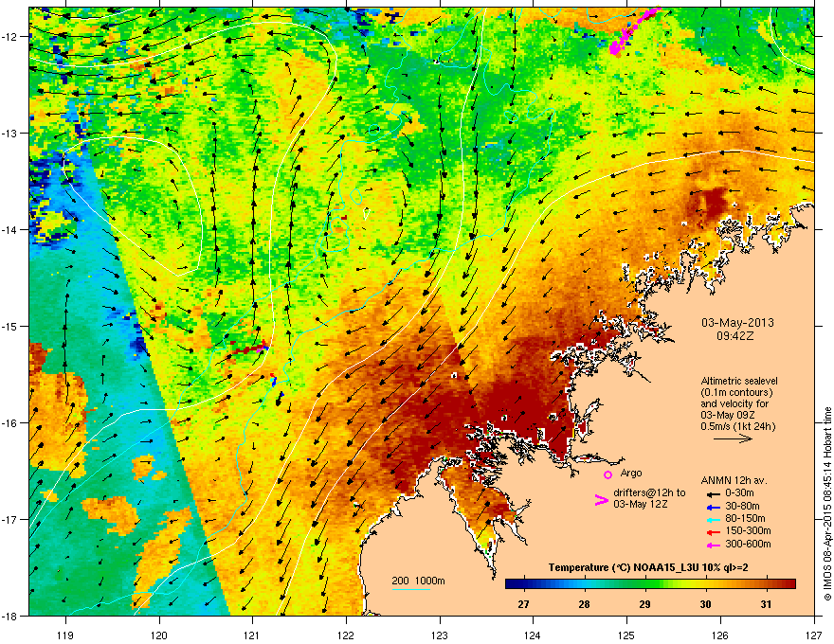The height and width of the screenshot is (644, 834).
Task: Click the 0.5m/s velocity reference arrow
Action: point(733,438)
